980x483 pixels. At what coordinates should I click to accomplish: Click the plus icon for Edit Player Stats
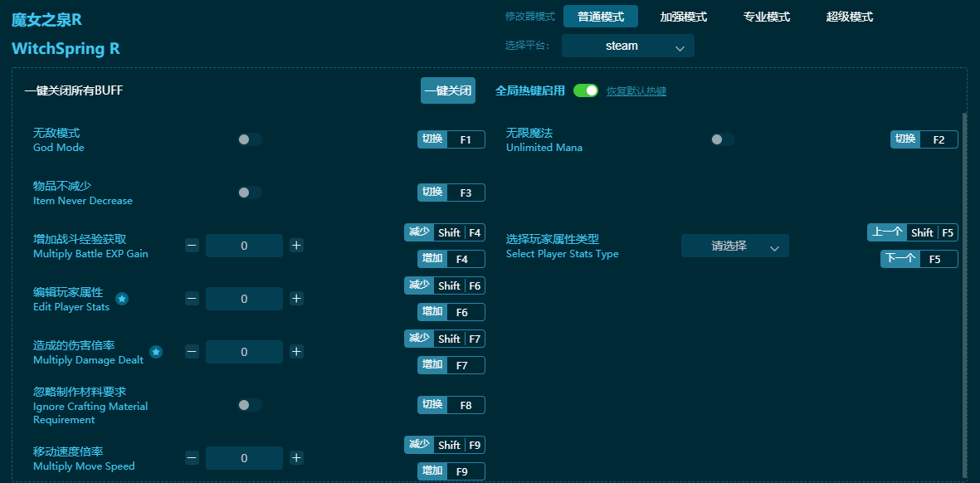point(296,299)
